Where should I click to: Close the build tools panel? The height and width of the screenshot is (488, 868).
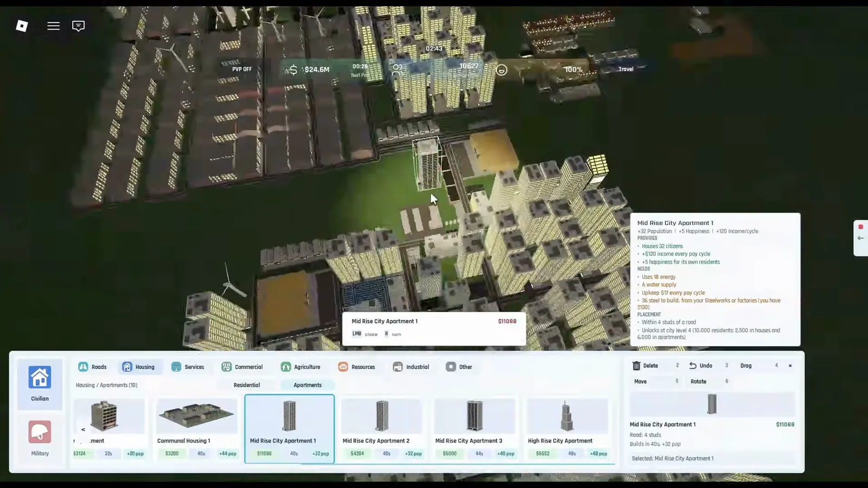coord(790,366)
